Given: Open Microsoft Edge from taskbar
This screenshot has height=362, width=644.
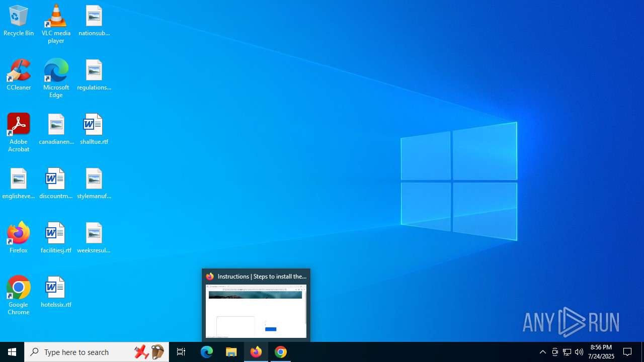Looking at the screenshot, I should (x=207, y=352).
